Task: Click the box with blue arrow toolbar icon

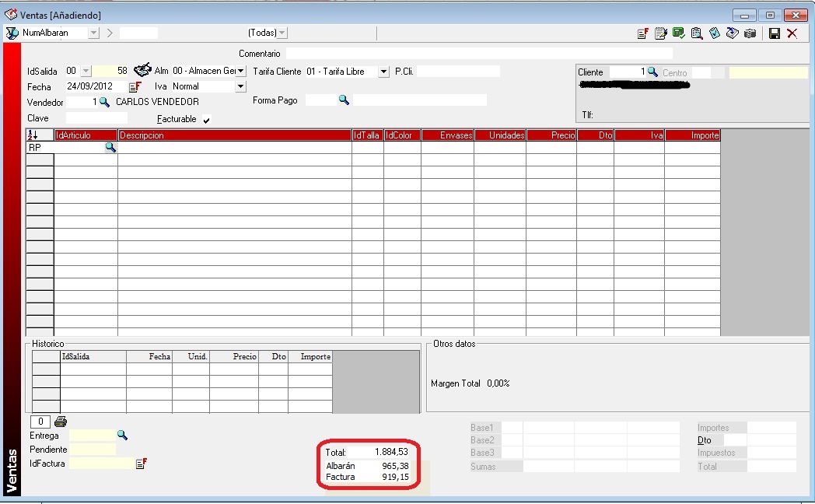Action: pyautogui.click(x=733, y=33)
